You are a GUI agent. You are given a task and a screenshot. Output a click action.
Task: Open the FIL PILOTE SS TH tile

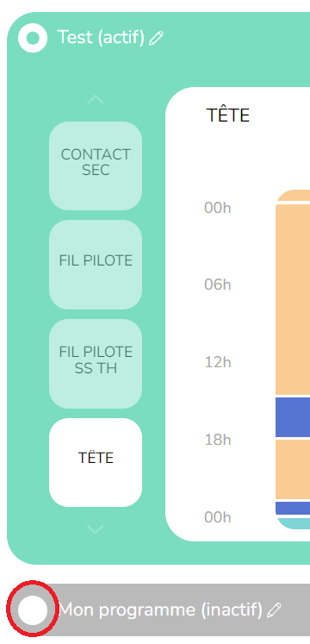tap(96, 364)
